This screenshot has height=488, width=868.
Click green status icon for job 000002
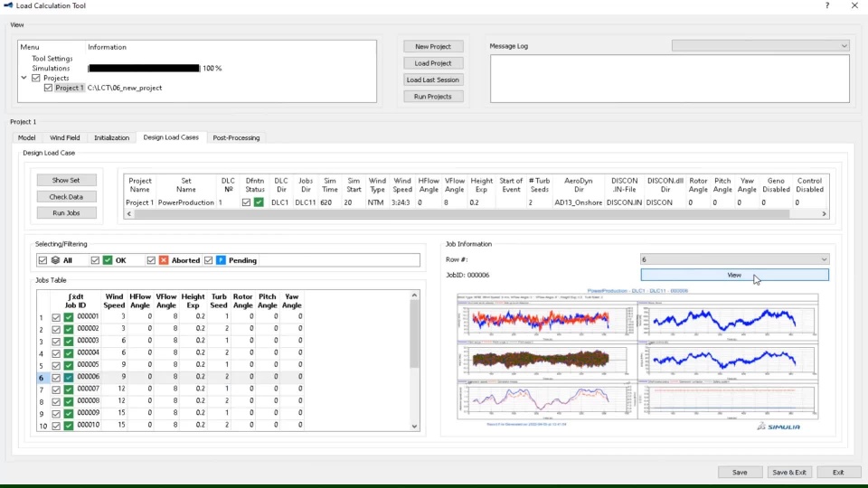click(69, 329)
